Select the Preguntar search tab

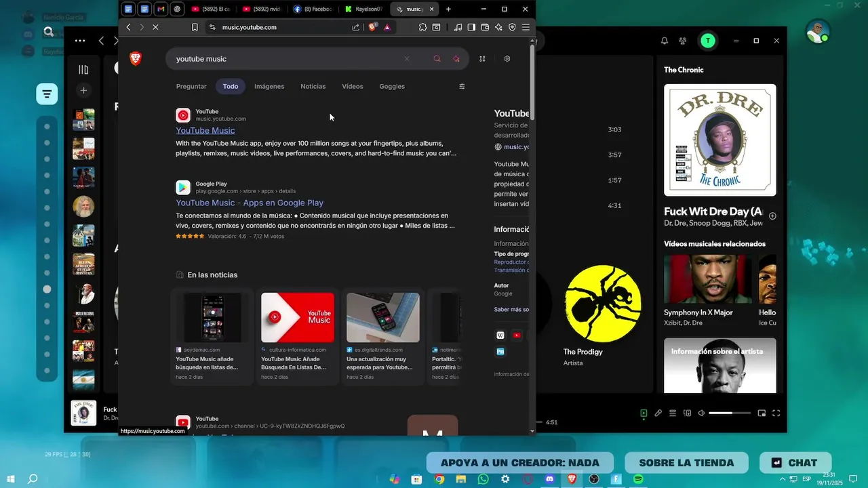[191, 86]
